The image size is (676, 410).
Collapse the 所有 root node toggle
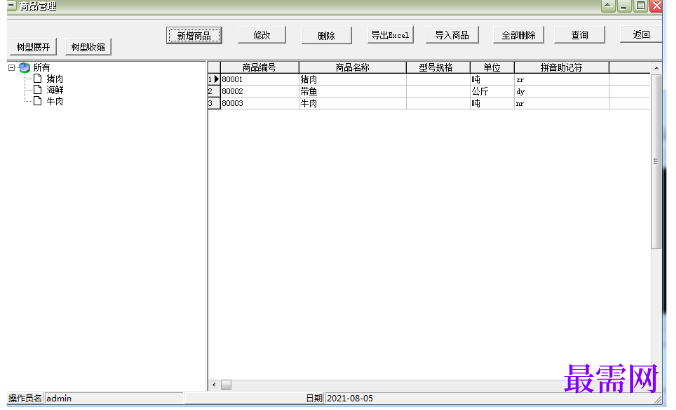(12, 68)
